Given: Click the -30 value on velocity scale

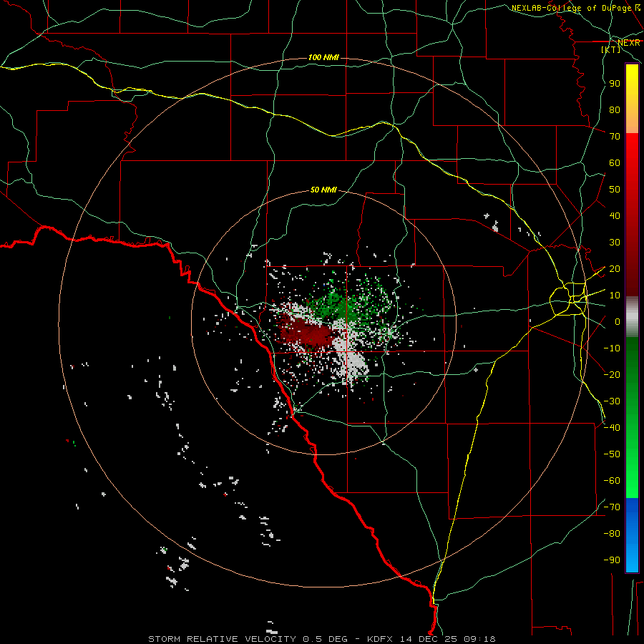Looking at the screenshot, I should 612,401.
